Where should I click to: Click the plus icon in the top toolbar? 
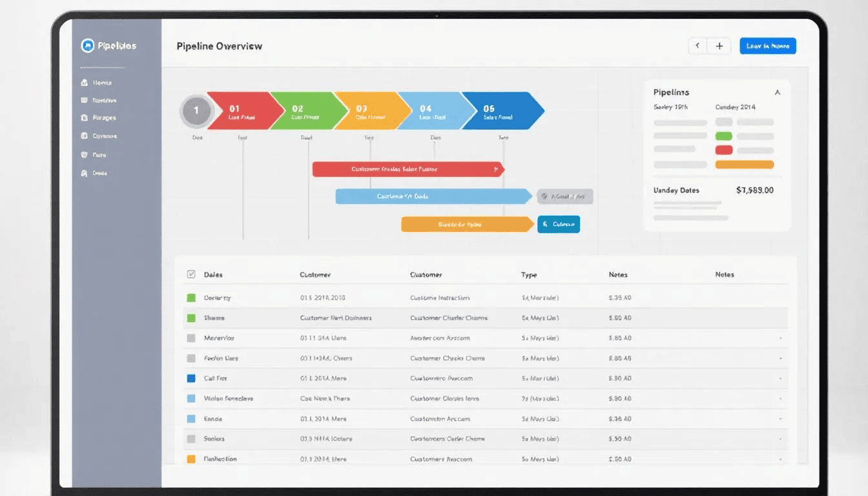(719, 45)
